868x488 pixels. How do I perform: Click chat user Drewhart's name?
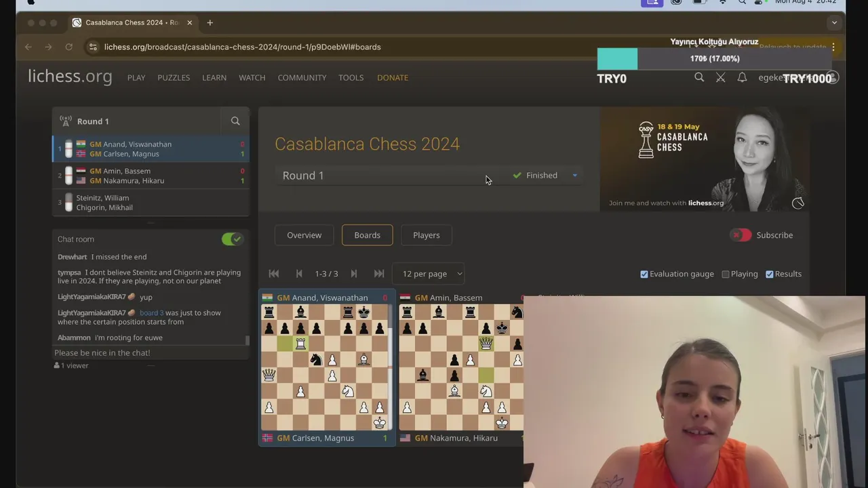point(73,257)
